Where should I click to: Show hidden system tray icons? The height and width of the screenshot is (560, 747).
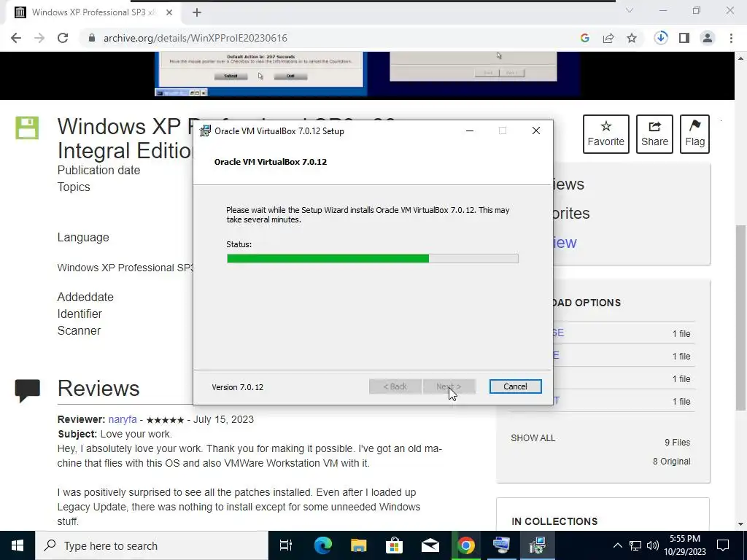click(617, 545)
